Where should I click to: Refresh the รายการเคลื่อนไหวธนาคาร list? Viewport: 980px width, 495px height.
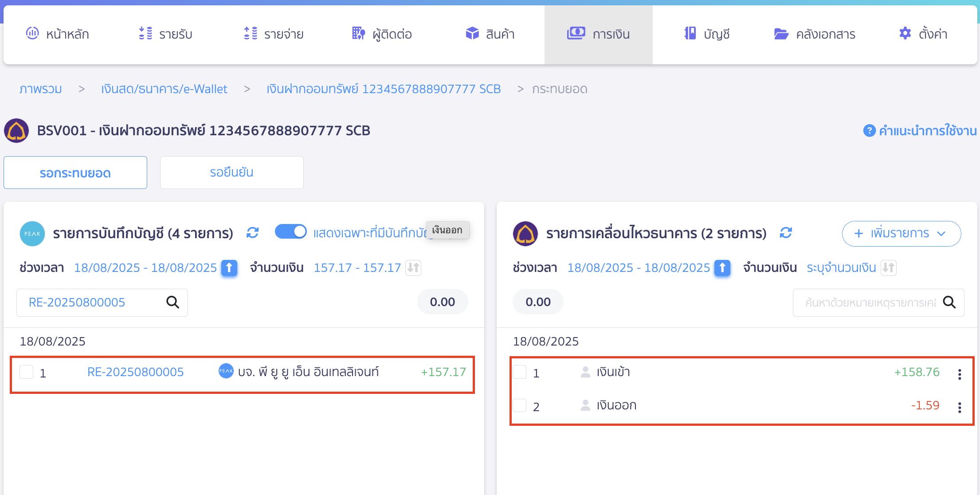click(x=786, y=233)
